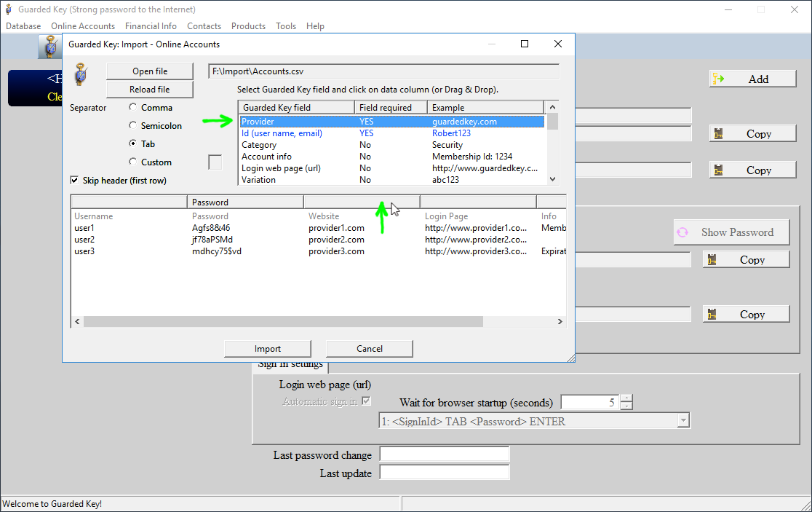
Task: Click the Copy button directly below Show Password
Action: tap(747, 259)
